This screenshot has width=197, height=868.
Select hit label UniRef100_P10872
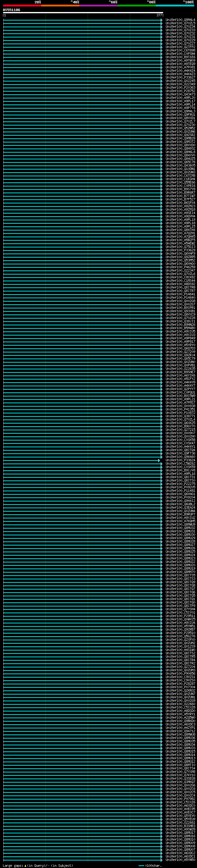coord(180,413)
